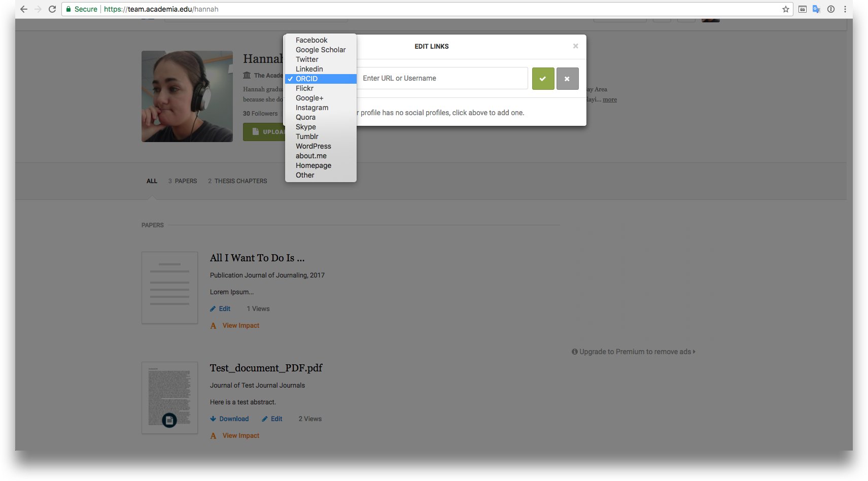Click the A impact icon under All I Want To Do Is
The image size is (868, 481).
tap(214, 326)
